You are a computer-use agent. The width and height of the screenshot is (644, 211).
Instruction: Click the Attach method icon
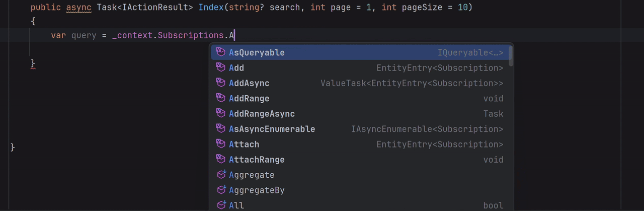pos(220,144)
